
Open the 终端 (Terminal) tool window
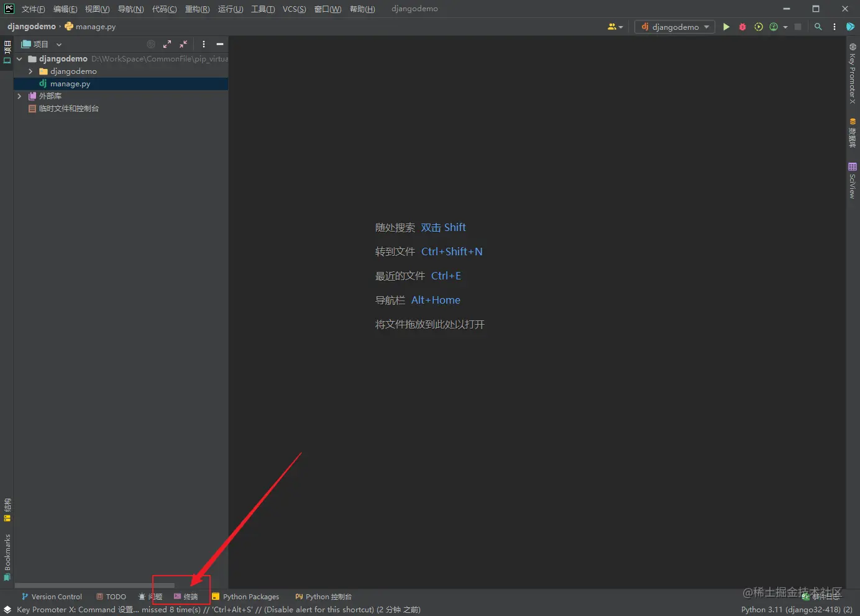point(186,597)
